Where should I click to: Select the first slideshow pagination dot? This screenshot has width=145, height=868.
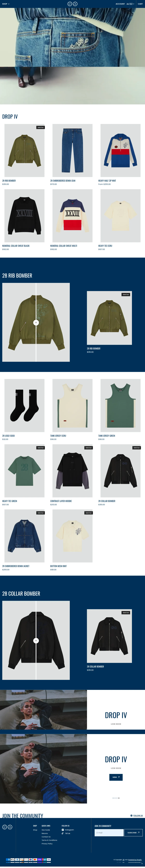point(113,798)
